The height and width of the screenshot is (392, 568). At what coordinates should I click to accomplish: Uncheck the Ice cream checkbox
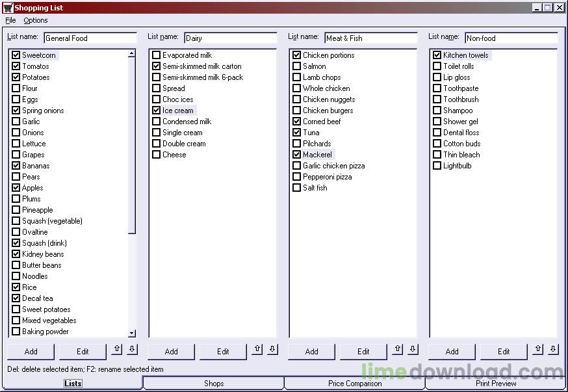(x=157, y=111)
